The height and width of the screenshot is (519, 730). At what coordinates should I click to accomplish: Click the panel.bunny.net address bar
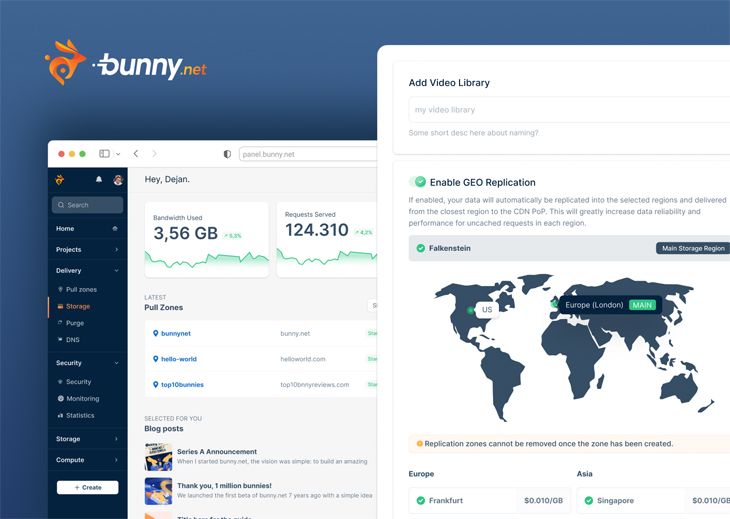click(x=308, y=154)
